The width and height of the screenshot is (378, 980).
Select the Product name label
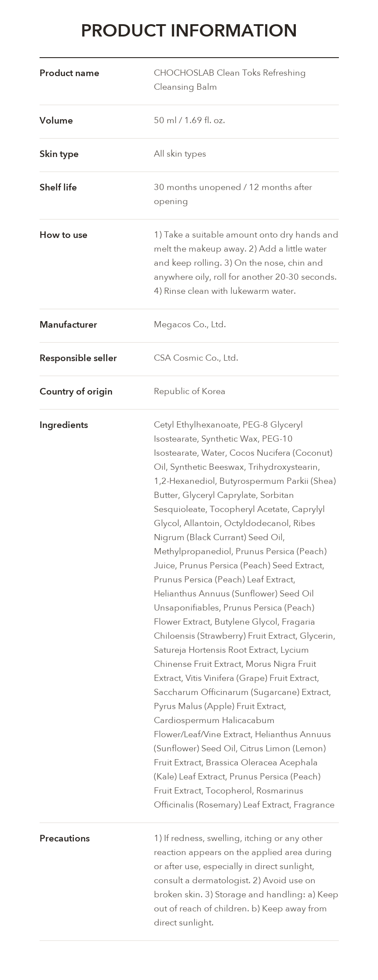coord(69,73)
